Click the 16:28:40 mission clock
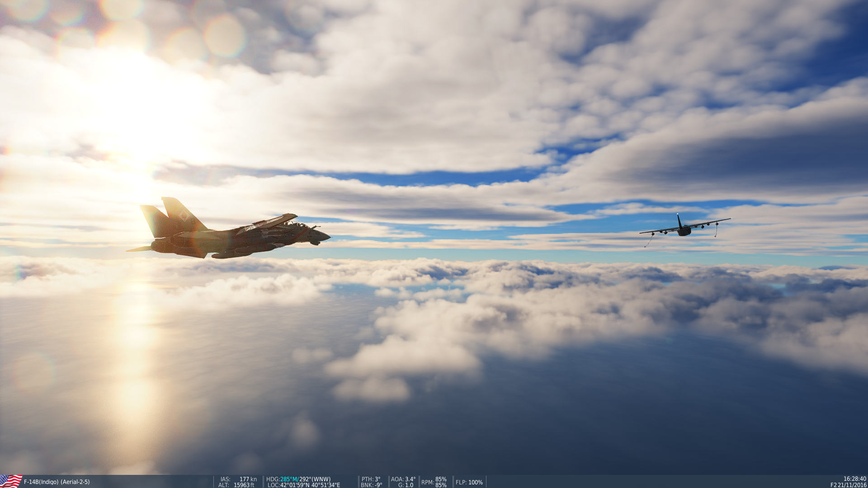 point(854,479)
